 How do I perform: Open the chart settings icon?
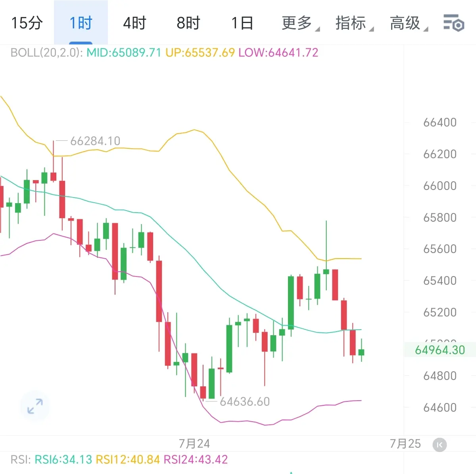[453, 23]
